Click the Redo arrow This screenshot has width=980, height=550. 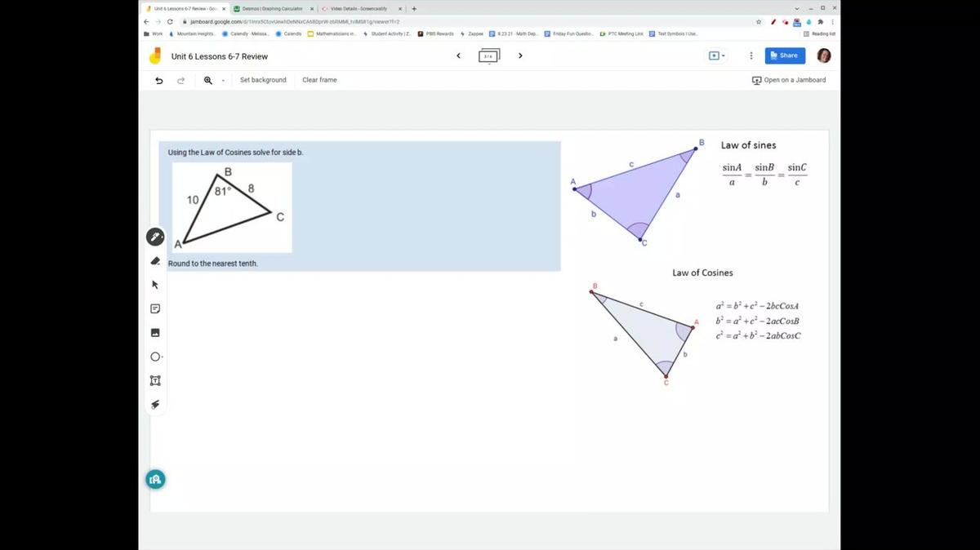[x=181, y=80]
